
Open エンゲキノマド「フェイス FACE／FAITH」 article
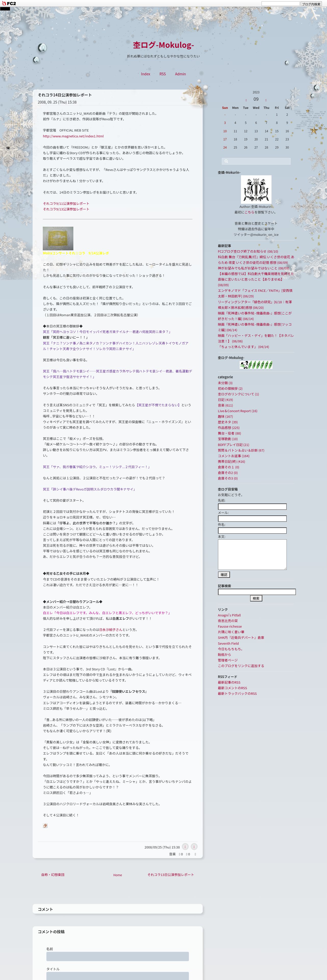255,293
